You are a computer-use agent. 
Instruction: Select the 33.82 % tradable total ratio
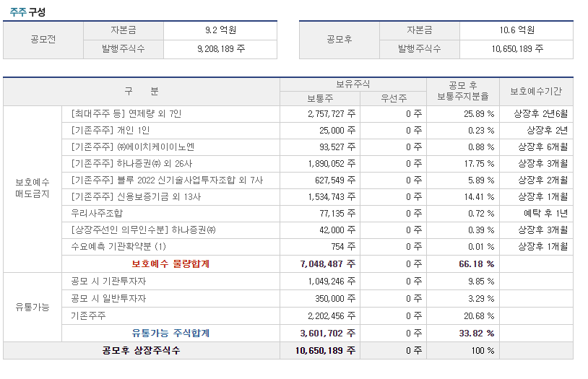tap(463, 334)
